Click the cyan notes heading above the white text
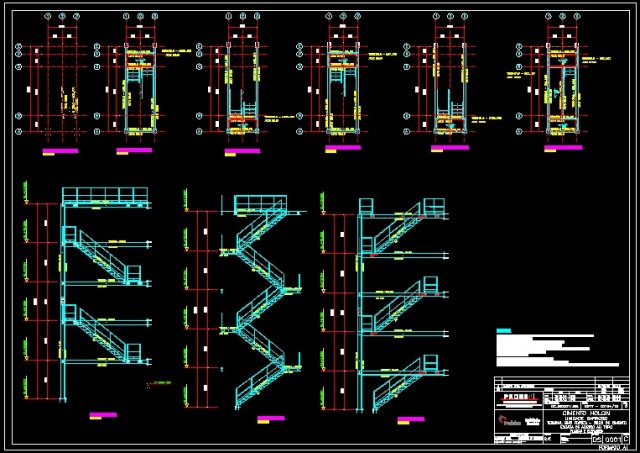This screenshot has width=640, height=453. click(x=503, y=328)
